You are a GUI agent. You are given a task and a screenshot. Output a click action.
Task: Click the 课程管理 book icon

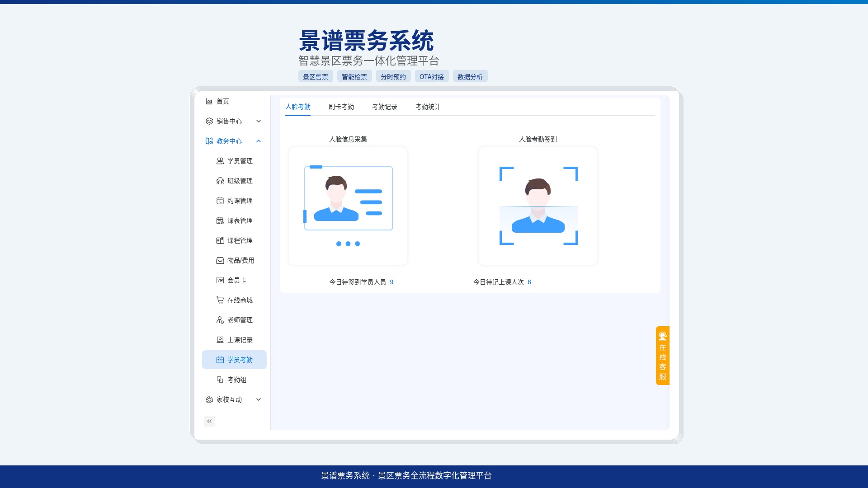coord(220,240)
